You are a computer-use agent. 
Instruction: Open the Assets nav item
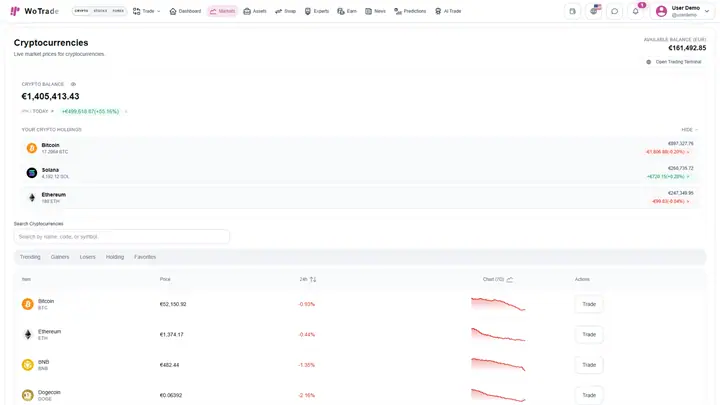click(x=255, y=11)
